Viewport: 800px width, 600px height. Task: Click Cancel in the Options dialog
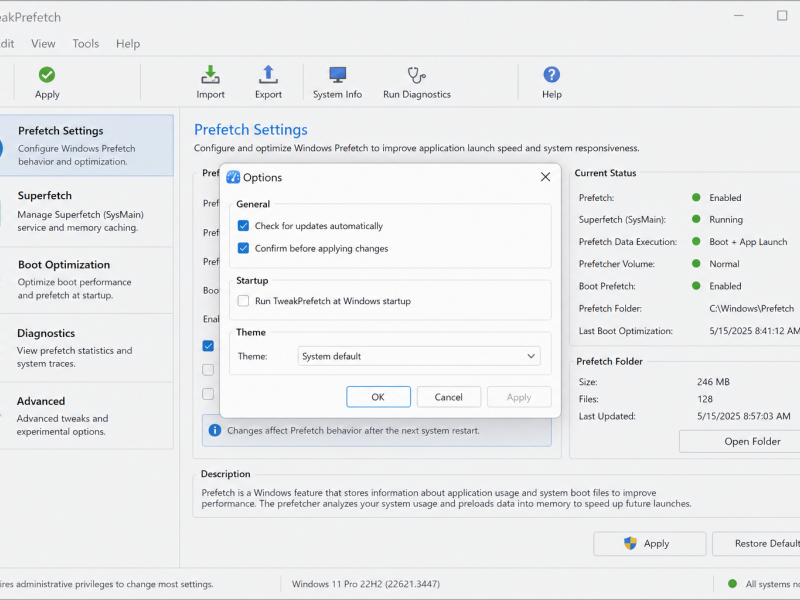tap(448, 397)
